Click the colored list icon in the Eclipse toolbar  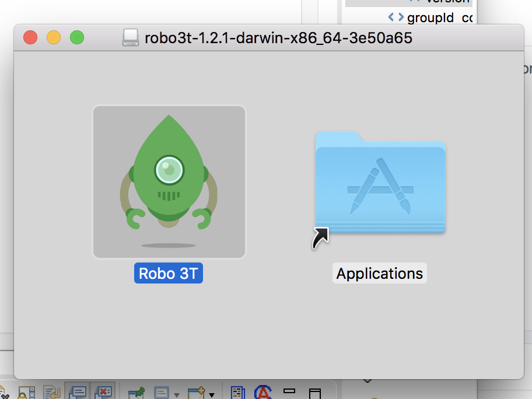pyautogui.click(x=238, y=393)
